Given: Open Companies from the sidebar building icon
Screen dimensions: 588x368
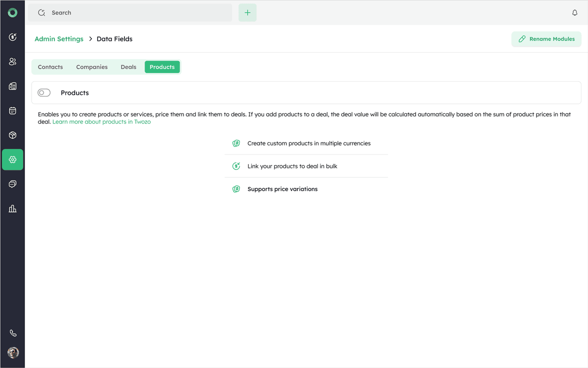Looking at the screenshot, I should tap(12, 86).
